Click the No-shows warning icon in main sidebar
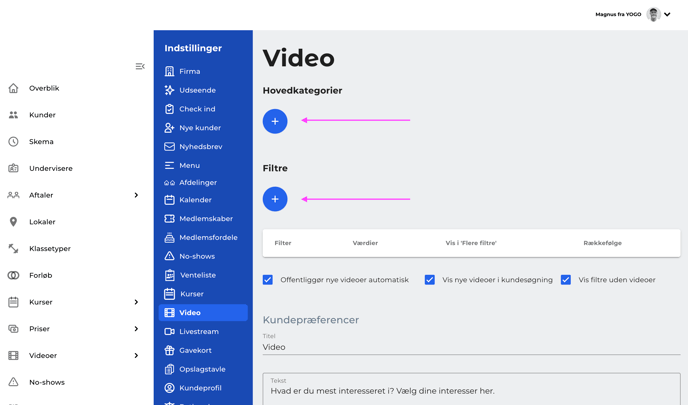 [14, 382]
